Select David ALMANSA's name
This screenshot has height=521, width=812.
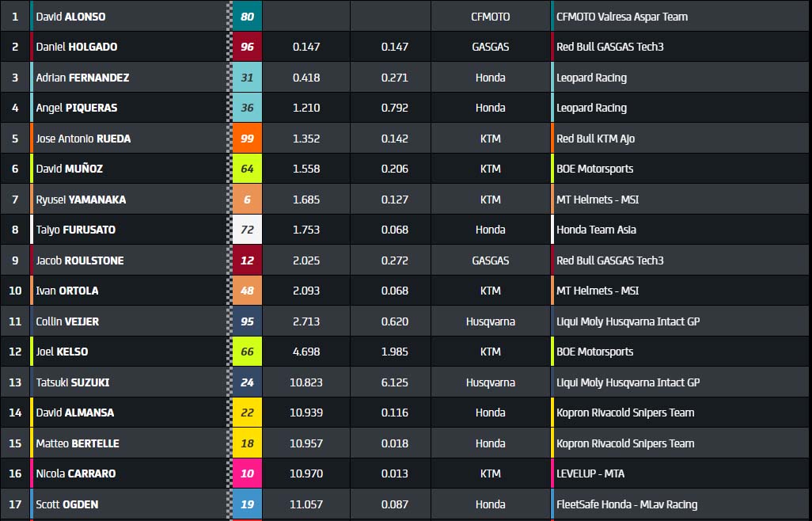(74, 413)
